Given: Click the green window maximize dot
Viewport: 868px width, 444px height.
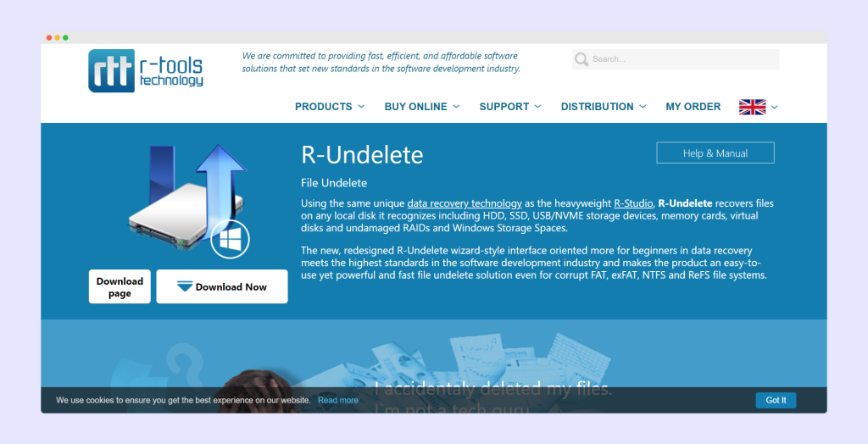Looking at the screenshot, I should (x=65, y=37).
